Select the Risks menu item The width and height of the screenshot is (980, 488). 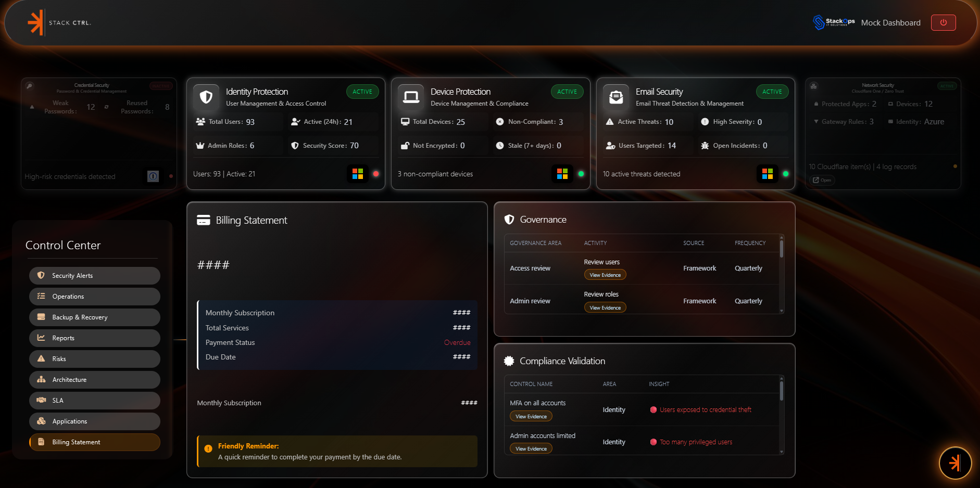(x=95, y=359)
